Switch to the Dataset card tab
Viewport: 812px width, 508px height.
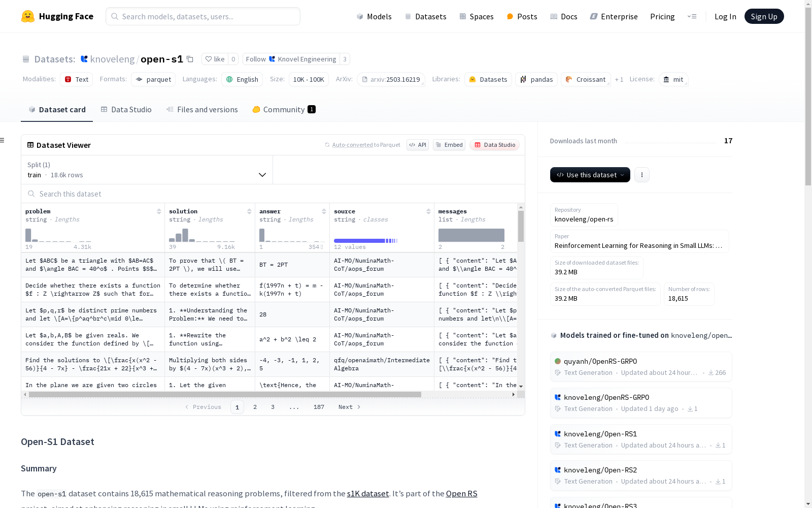tap(57, 110)
